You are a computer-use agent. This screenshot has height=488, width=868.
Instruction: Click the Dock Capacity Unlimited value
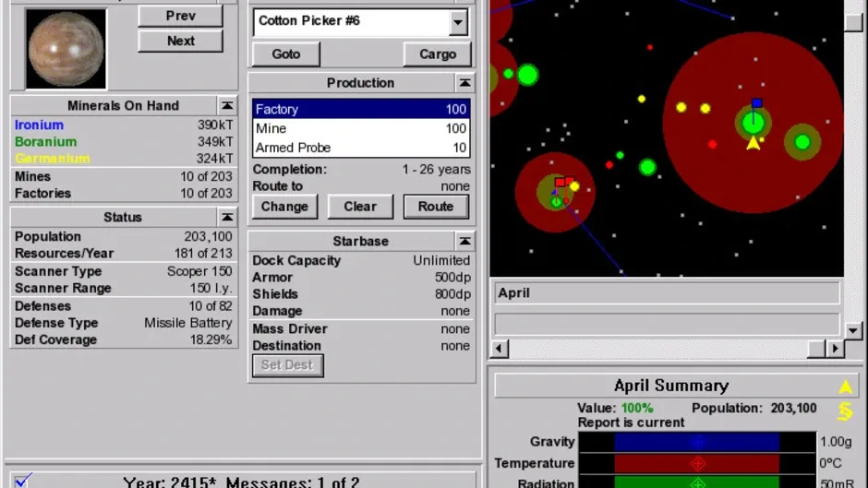pyautogui.click(x=441, y=260)
